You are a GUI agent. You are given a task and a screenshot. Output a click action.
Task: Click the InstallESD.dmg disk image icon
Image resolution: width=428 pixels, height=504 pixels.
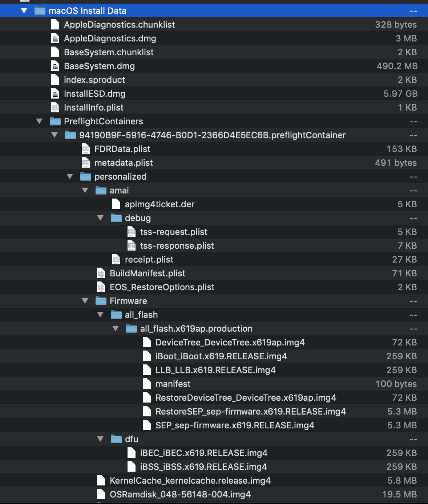(x=55, y=94)
